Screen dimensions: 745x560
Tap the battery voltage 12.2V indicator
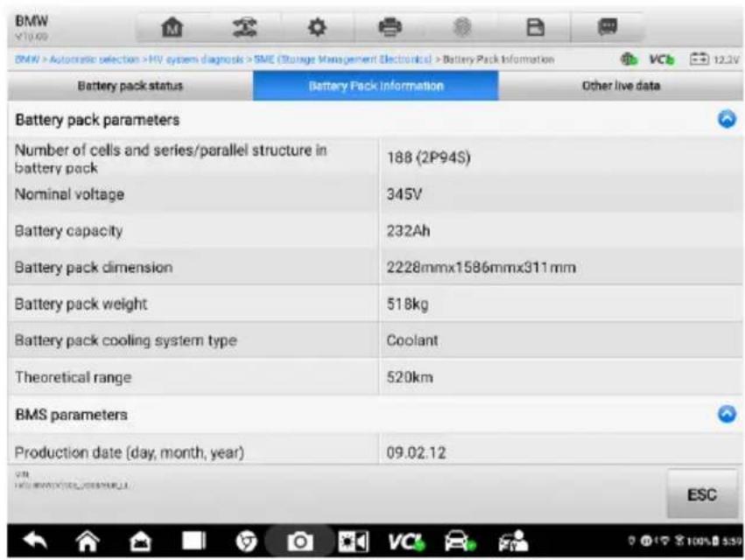coord(714,59)
